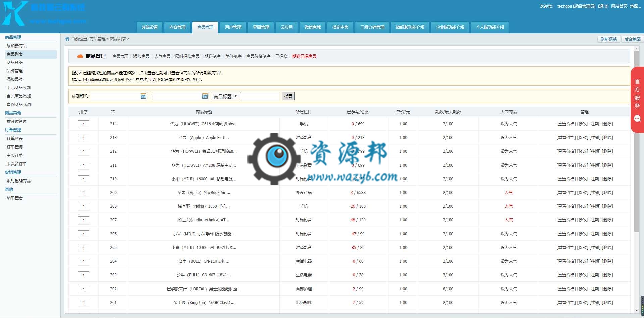Open the 指定中奖 tab
644x318 pixels.
(x=340, y=27)
